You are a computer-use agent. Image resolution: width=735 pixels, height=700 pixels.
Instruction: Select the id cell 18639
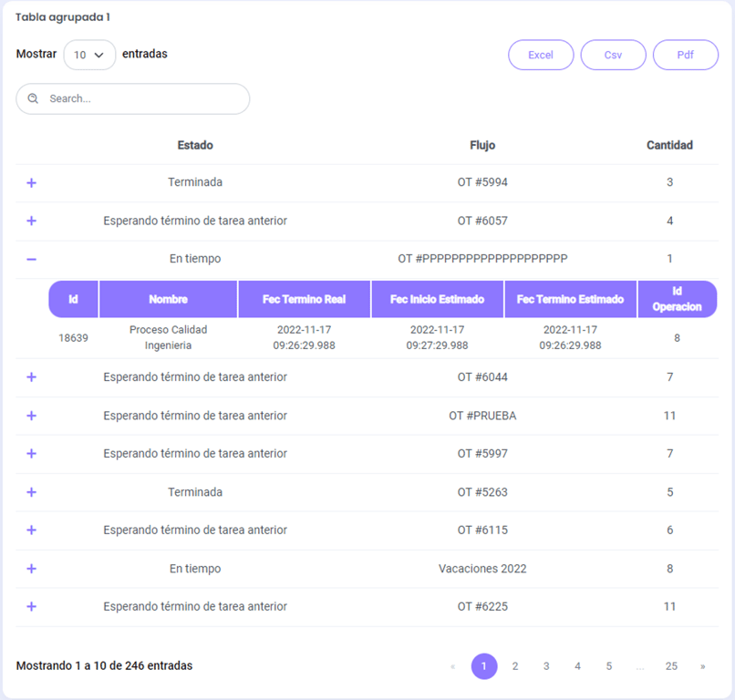(73, 338)
